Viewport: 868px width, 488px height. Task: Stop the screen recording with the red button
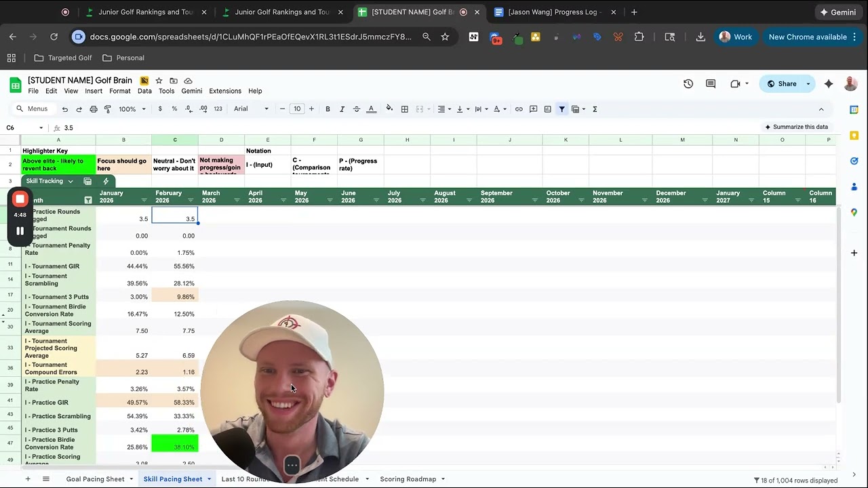coord(20,199)
